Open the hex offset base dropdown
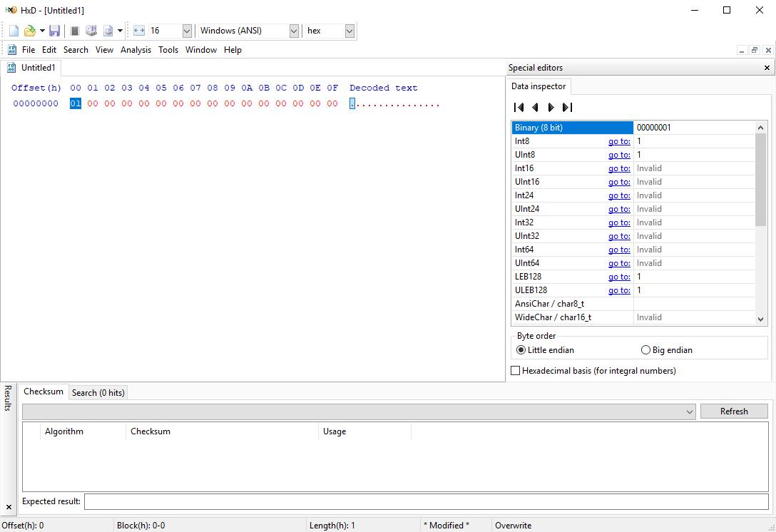This screenshot has height=532, width=776. (349, 31)
